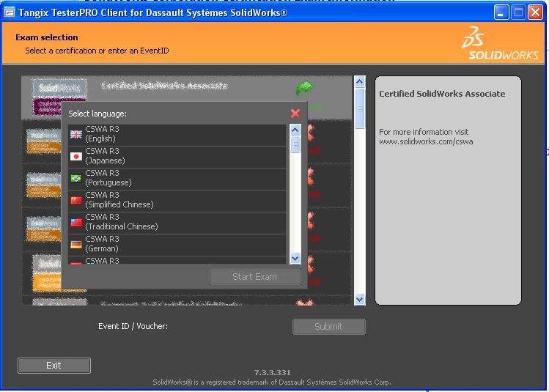
Task: Click the Exit button
Action: point(54,366)
